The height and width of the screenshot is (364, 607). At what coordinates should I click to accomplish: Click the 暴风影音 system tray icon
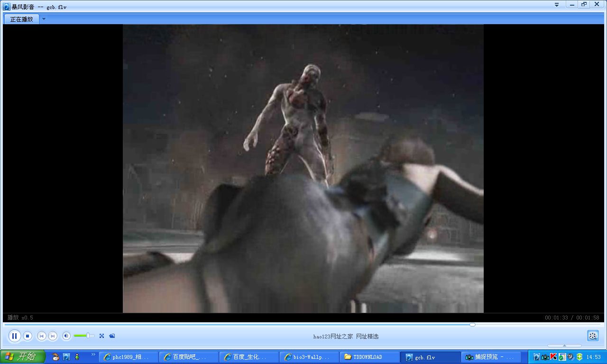536,357
